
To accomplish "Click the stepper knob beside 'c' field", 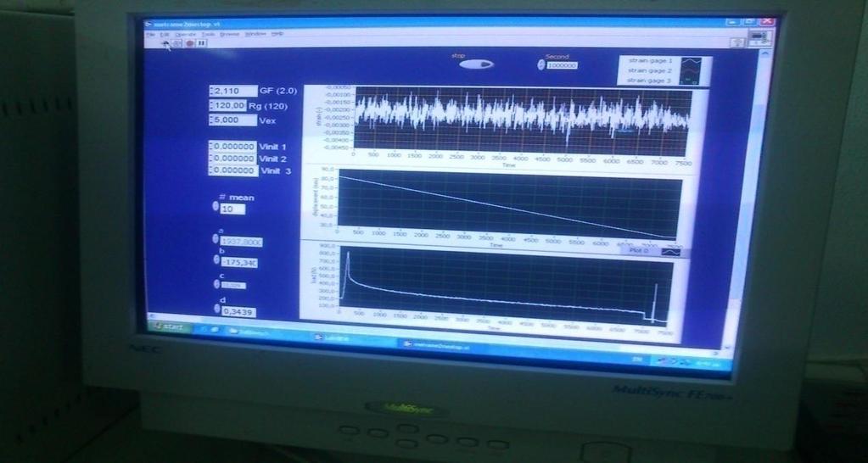I will [x=216, y=284].
